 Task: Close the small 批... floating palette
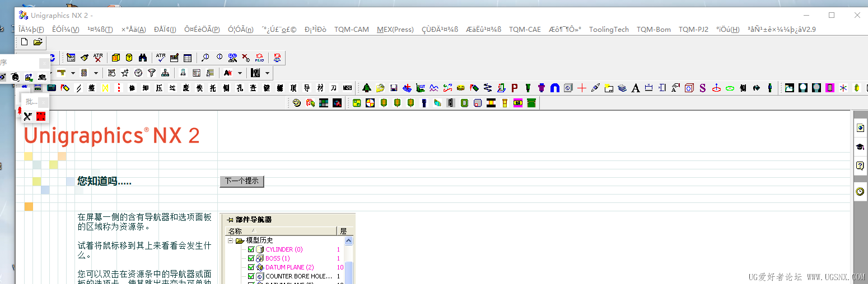click(x=43, y=102)
